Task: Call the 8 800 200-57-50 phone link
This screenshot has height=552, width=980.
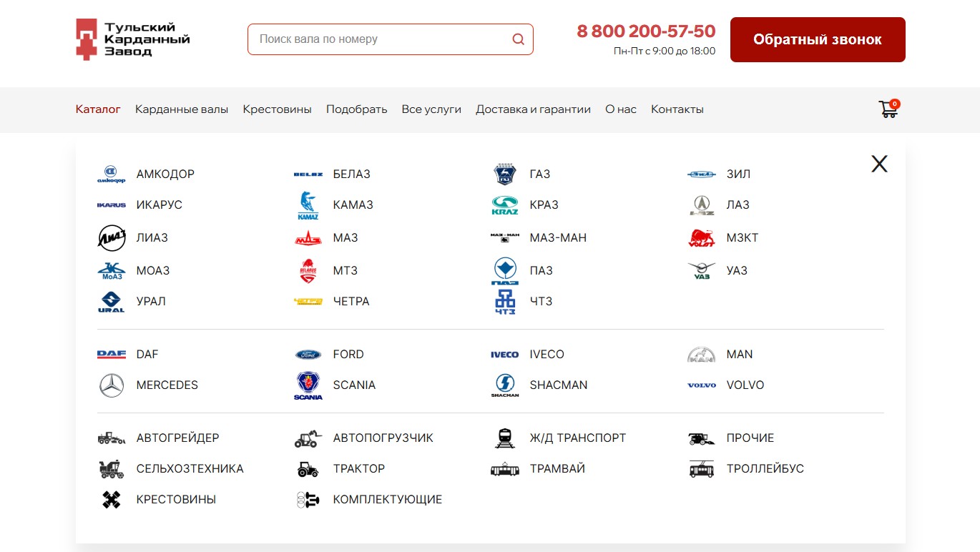Action: pos(646,31)
